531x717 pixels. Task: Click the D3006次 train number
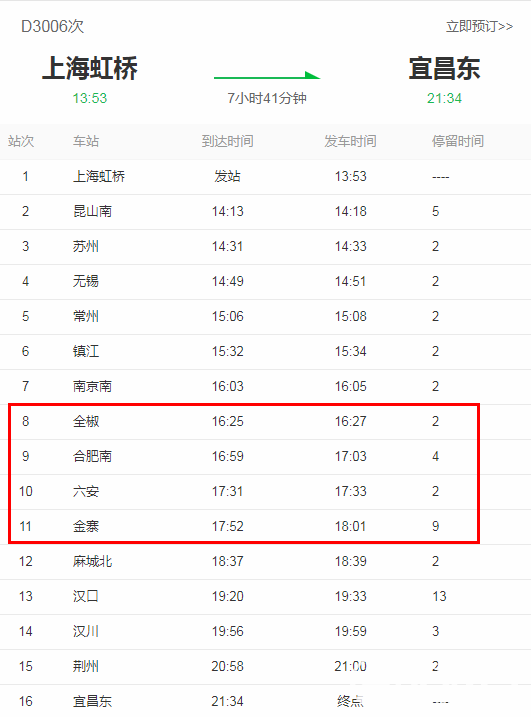(x=53, y=26)
